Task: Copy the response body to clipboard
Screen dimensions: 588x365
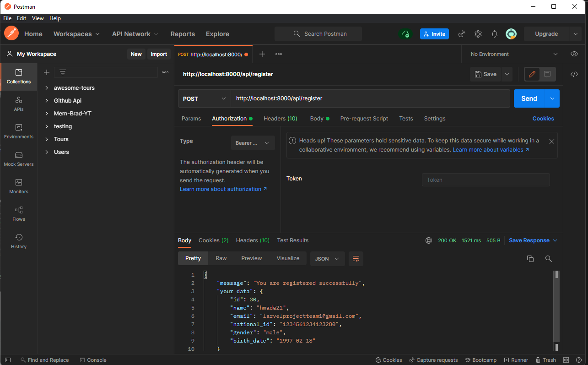Action: (x=530, y=258)
